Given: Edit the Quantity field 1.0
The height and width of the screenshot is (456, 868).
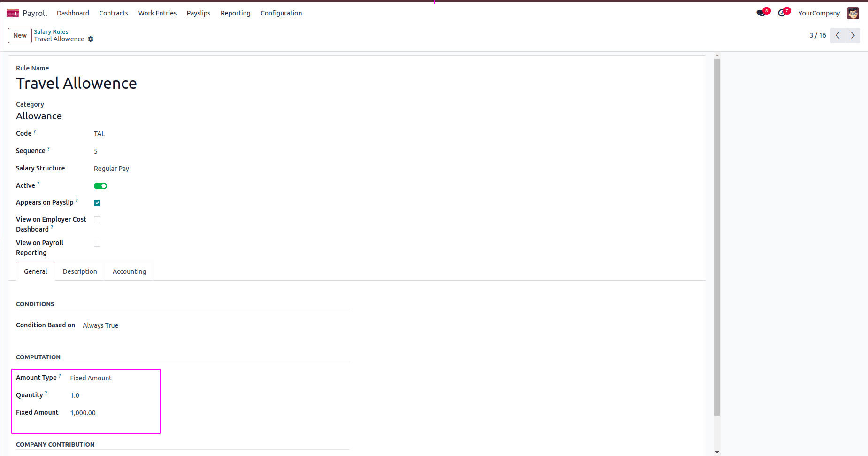Looking at the screenshot, I should [x=75, y=395].
